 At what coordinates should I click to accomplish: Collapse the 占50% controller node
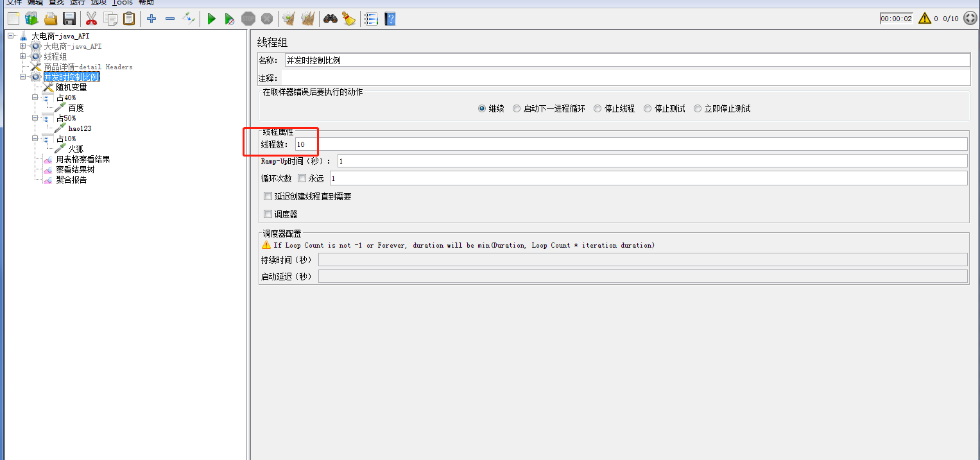[x=36, y=118]
